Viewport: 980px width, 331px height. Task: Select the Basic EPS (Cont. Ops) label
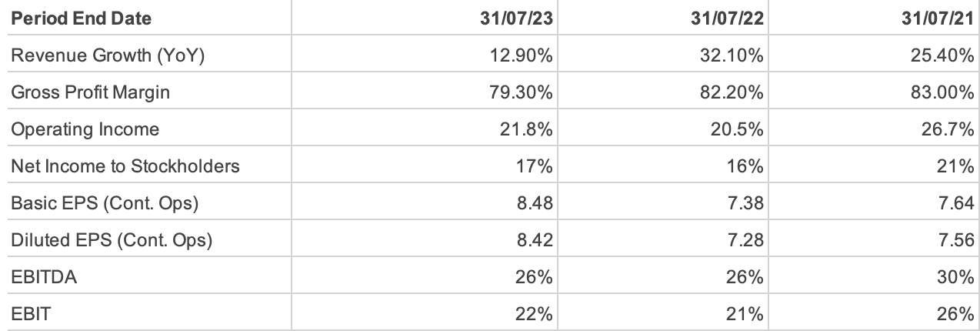[x=105, y=203]
